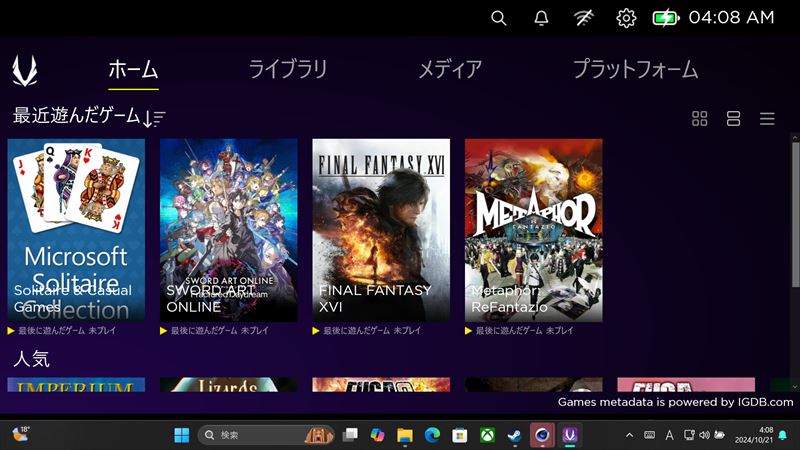
Task: Expand the hidden system tray icons
Action: 629,435
